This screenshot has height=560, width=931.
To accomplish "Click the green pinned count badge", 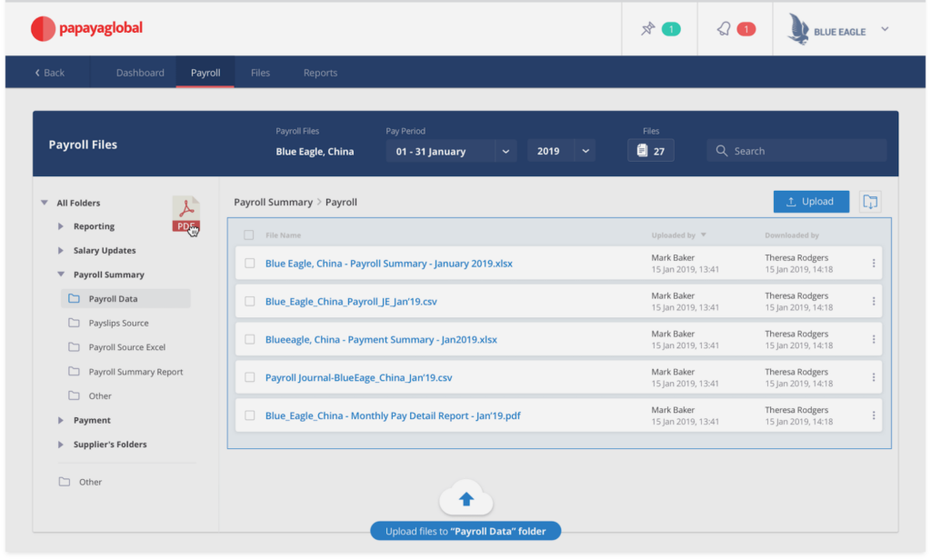I will 671,28.
